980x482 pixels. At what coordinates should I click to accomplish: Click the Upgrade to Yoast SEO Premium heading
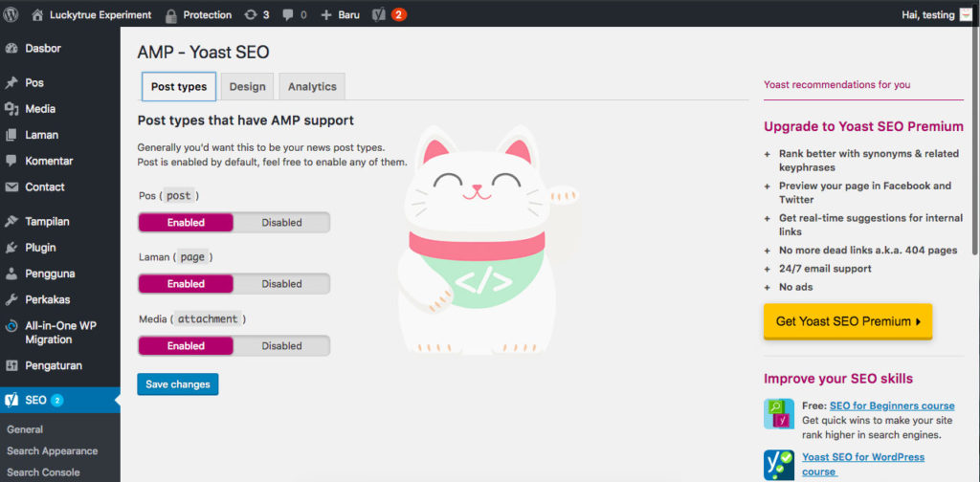pos(863,127)
